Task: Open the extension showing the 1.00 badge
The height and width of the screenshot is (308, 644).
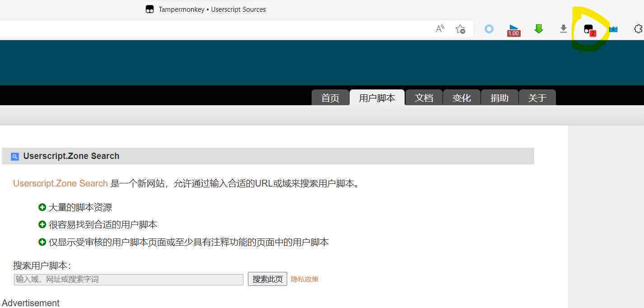Action: pyautogui.click(x=513, y=30)
